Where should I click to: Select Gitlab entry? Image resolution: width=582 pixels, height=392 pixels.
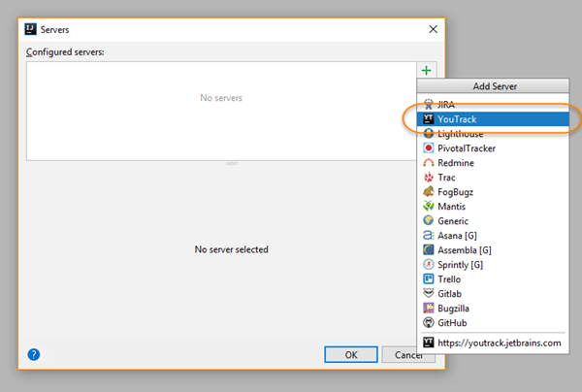coord(493,293)
